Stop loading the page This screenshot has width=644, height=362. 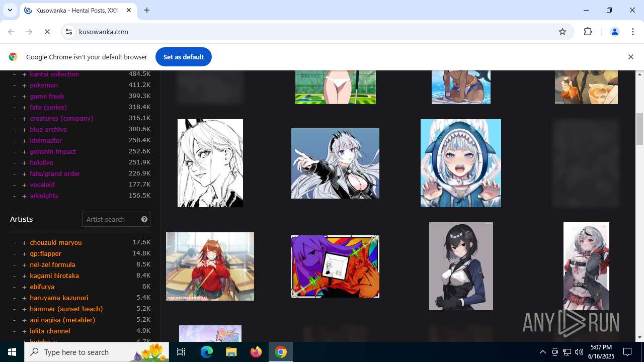pyautogui.click(x=47, y=32)
